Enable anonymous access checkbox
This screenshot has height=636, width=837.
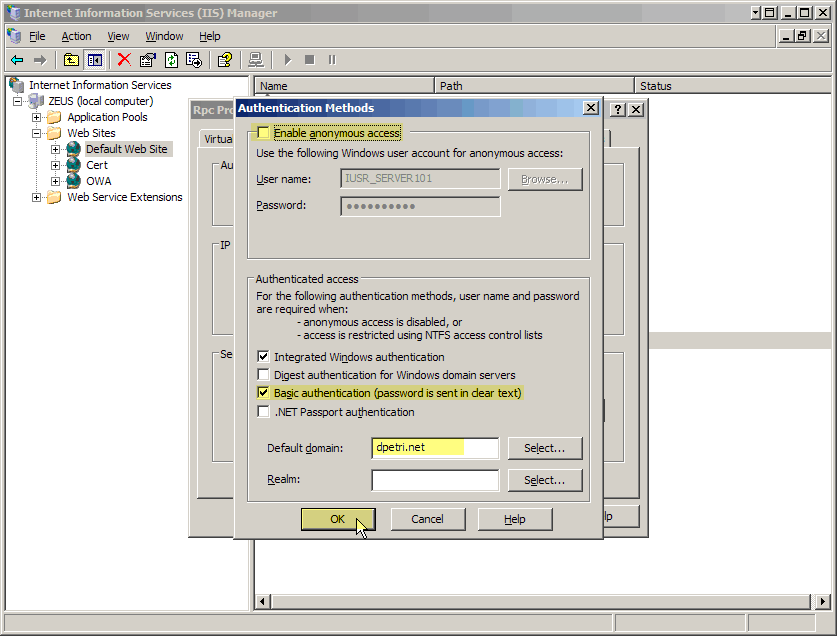click(x=263, y=133)
